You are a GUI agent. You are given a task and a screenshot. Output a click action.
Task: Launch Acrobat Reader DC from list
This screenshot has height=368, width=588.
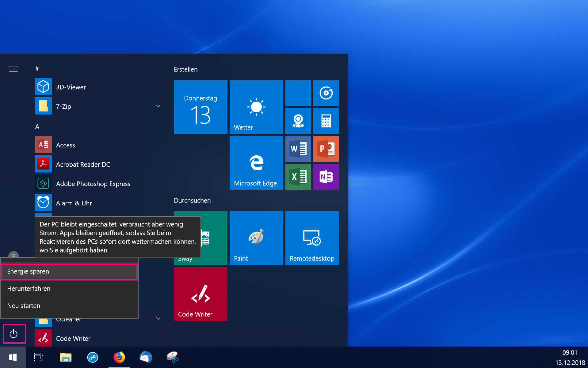point(83,165)
